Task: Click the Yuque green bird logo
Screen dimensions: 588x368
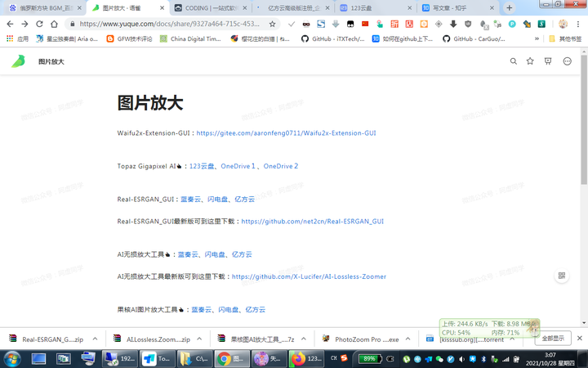Action: [x=18, y=61]
